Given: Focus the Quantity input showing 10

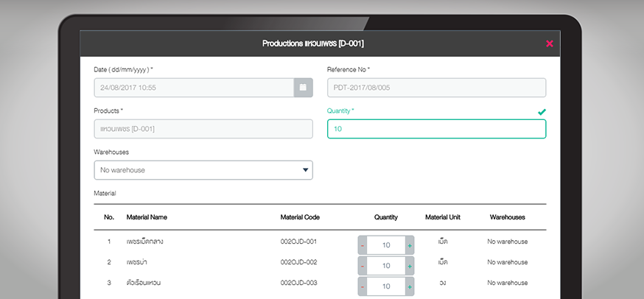Looking at the screenshot, I should click(x=437, y=129).
